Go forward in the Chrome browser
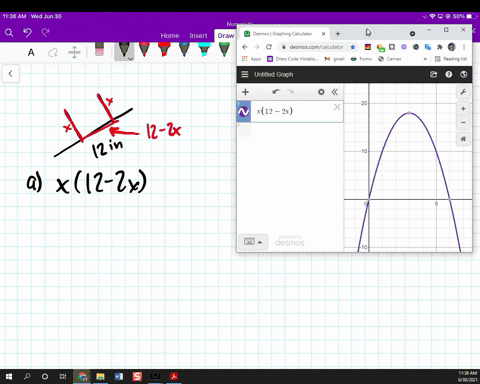 coord(257,47)
